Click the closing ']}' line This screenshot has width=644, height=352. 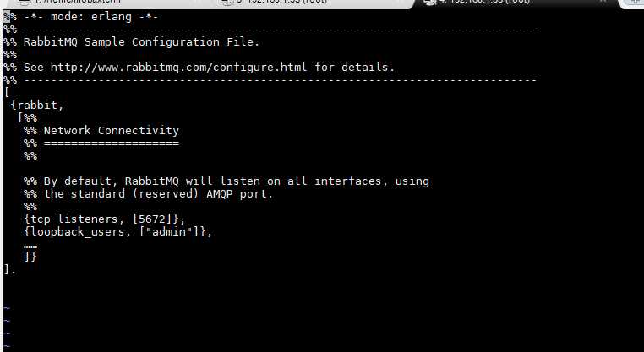point(30,257)
